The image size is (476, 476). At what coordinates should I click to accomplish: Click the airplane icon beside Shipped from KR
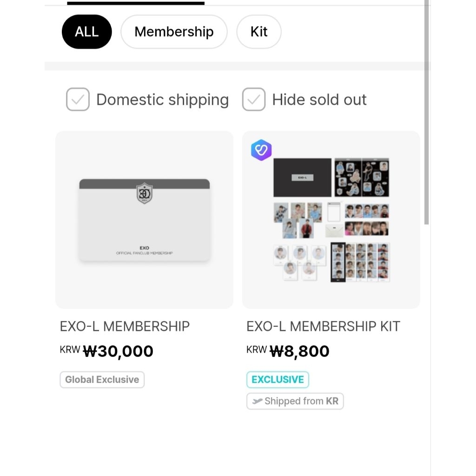pyautogui.click(x=258, y=401)
